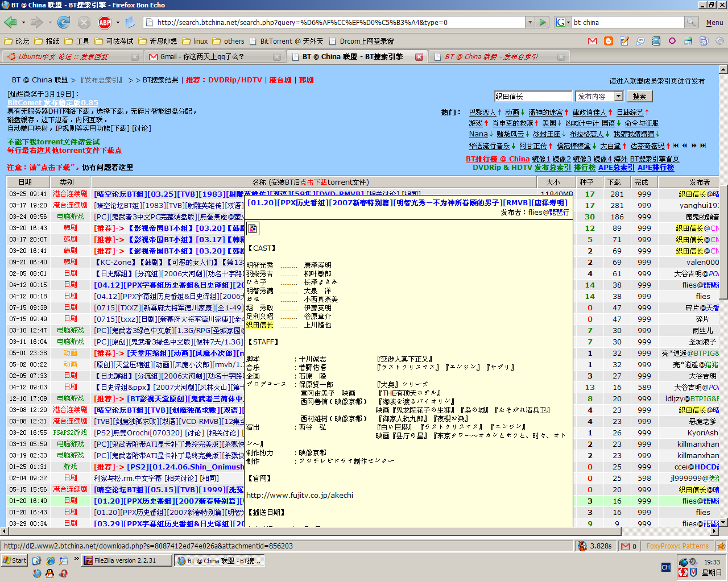This screenshot has width=728, height=582.
Task: Open the Adblock Plus dropdown arrow
Action: (118, 23)
